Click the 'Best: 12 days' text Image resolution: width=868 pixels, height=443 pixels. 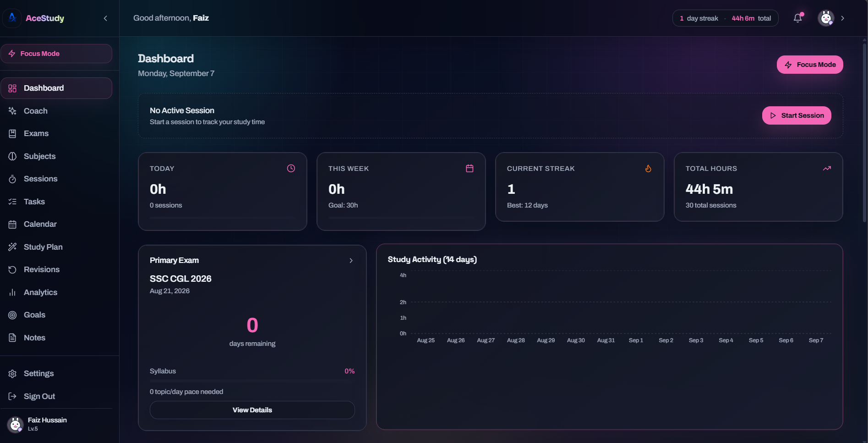(527, 205)
